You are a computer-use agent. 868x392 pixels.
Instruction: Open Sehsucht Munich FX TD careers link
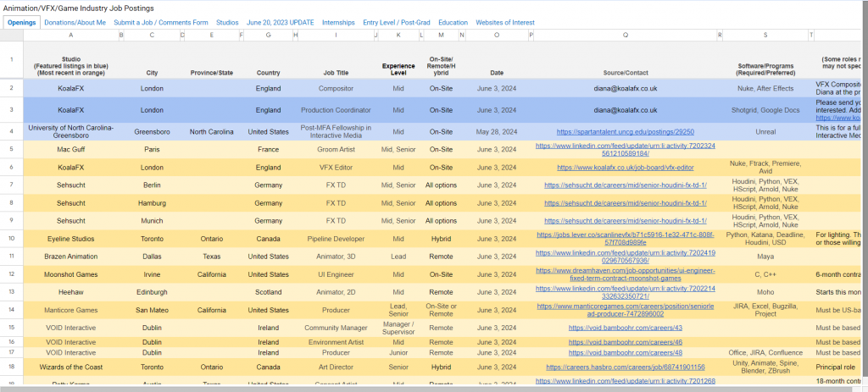click(x=625, y=221)
